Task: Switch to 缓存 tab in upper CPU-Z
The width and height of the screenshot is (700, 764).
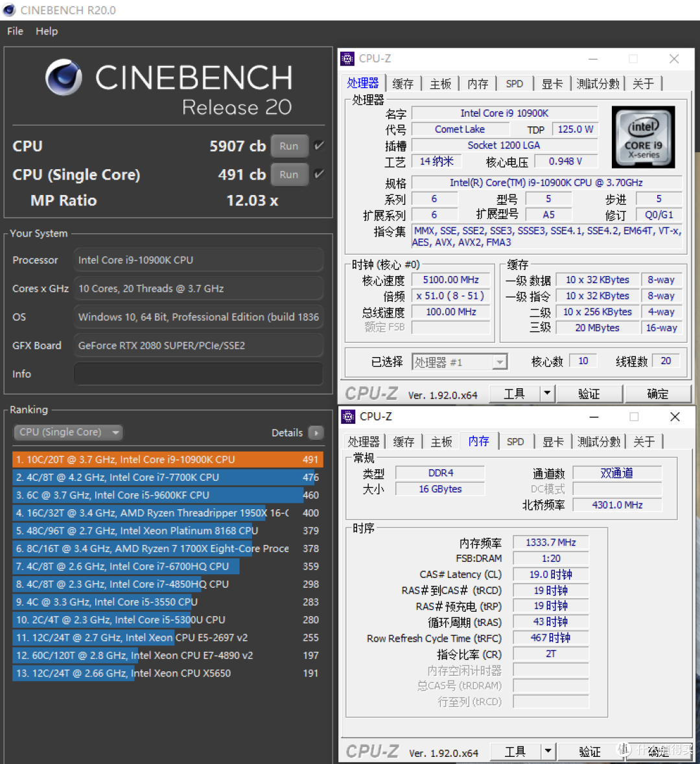Action: (403, 84)
